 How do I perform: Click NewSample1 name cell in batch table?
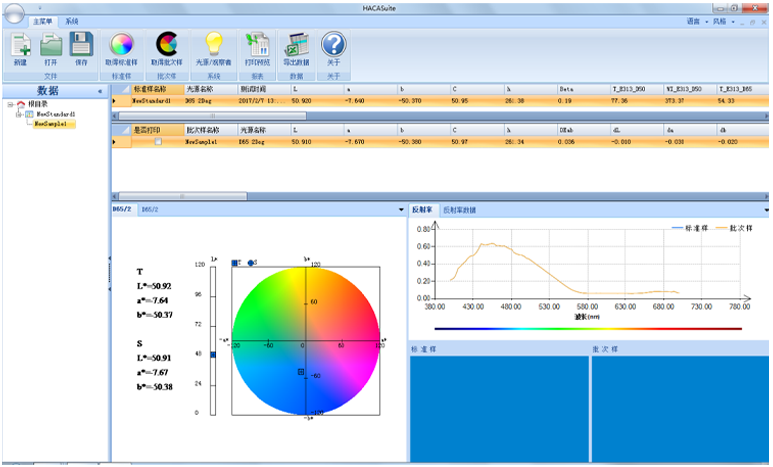pyautogui.click(x=211, y=142)
